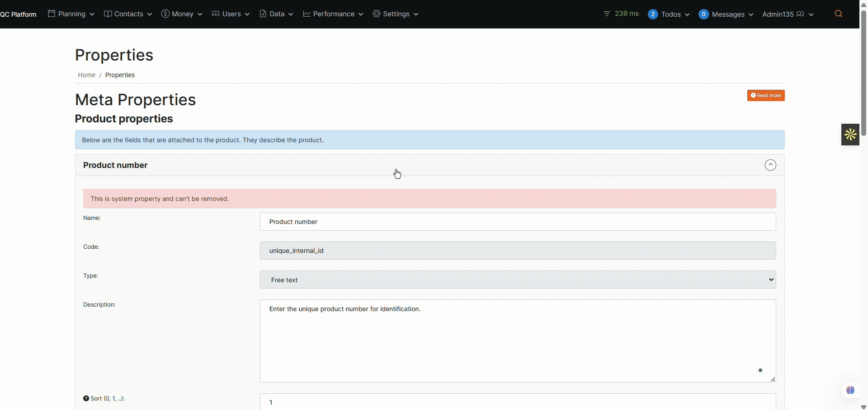Open the Type dropdown showing Free text
Image resolution: width=868 pixels, height=410 pixels.
pos(518,280)
